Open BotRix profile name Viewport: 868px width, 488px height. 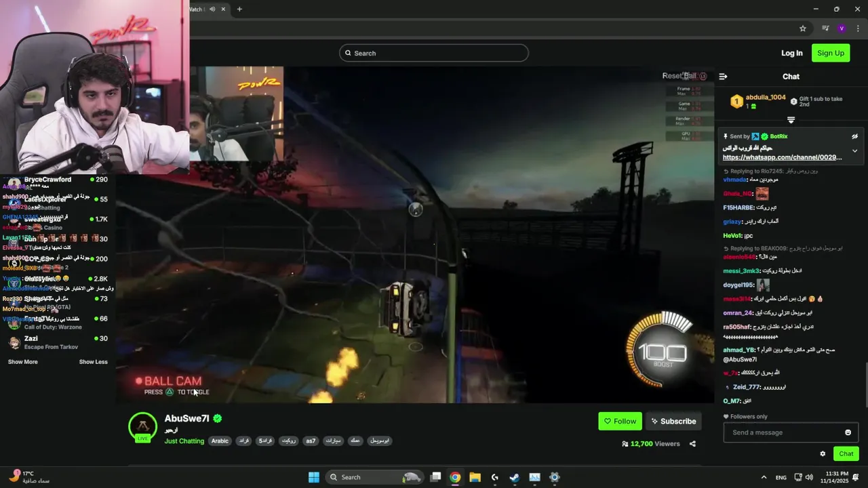[778, 136]
